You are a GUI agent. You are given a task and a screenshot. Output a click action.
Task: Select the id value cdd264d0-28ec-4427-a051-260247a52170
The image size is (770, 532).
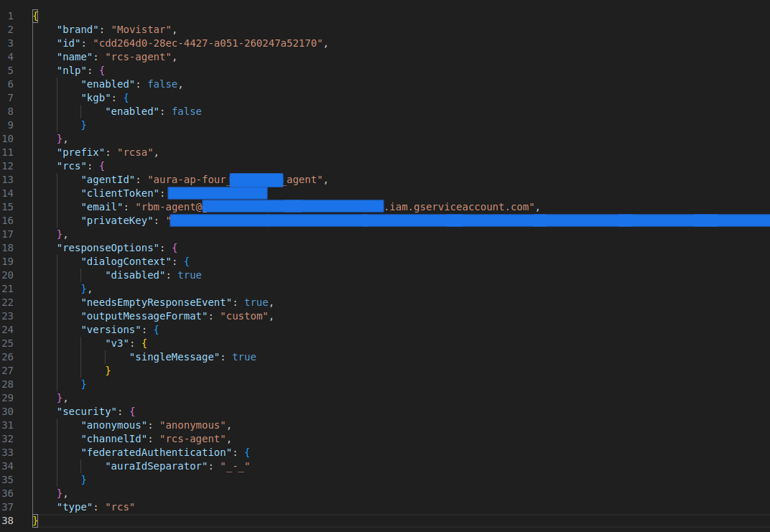[208, 43]
